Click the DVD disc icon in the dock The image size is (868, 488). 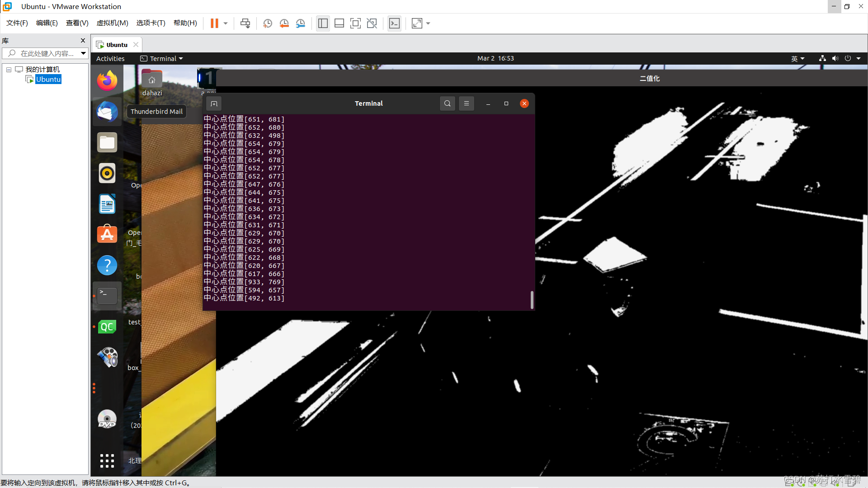107,419
